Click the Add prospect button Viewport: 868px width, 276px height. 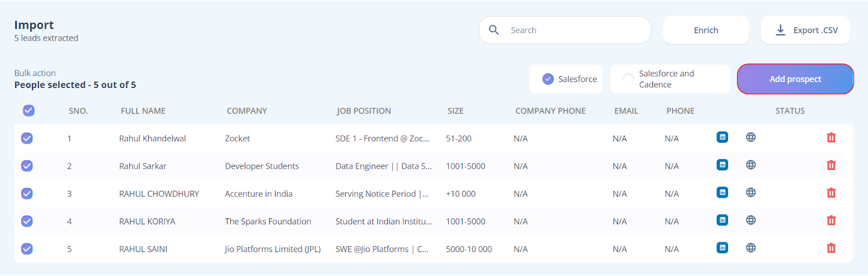(795, 79)
